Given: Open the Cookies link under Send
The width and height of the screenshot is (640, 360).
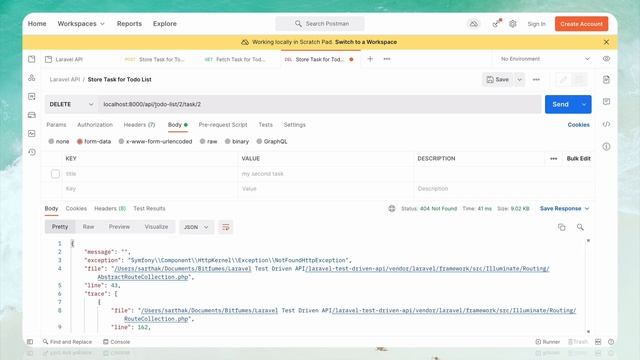Looking at the screenshot, I should click(578, 124).
